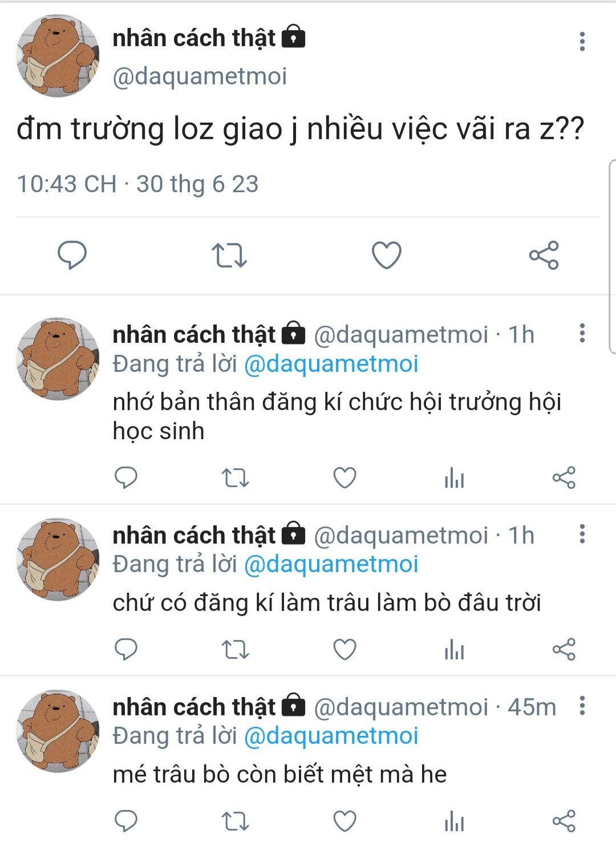The width and height of the screenshot is (616, 846).
Task: Grab the scrollbar handle on the right edge
Action: [x=613, y=257]
